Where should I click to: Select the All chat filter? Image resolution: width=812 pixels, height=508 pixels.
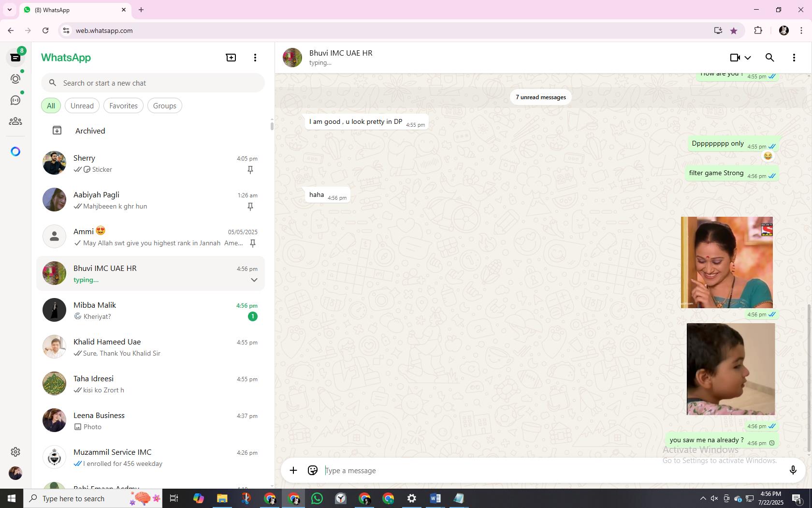(x=51, y=106)
